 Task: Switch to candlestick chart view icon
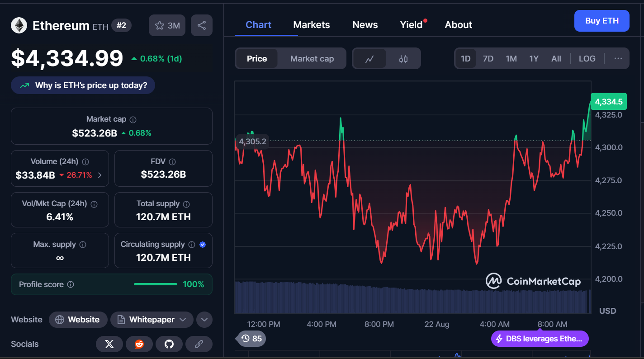(403, 59)
